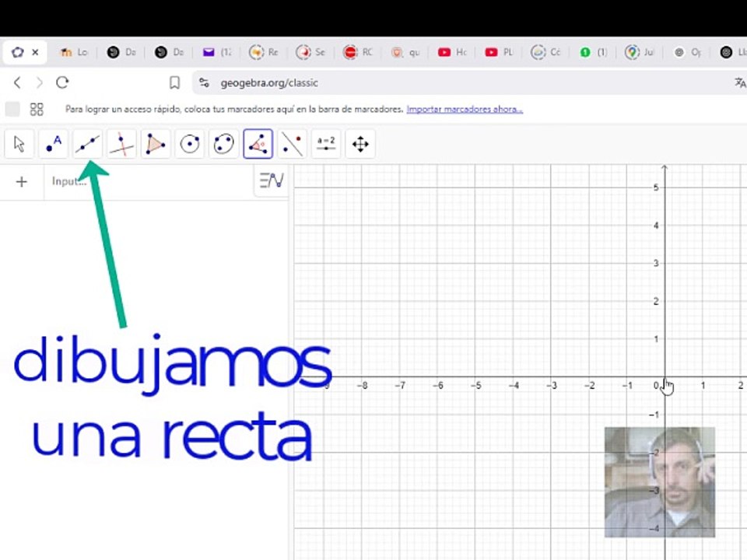The height and width of the screenshot is (560, 747).
Task: Open the YouTube 'Hc' tab
Action: click(x=452, y=52)
